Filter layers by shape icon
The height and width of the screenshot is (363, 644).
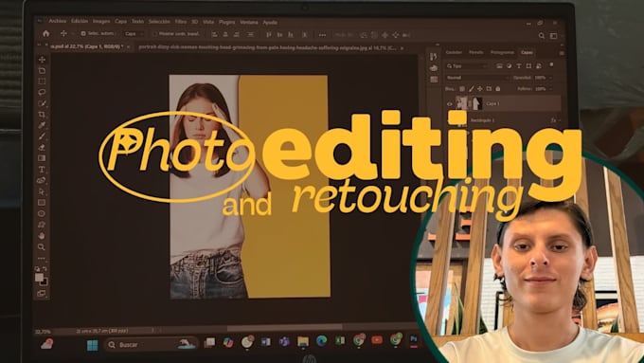point(528,65)
